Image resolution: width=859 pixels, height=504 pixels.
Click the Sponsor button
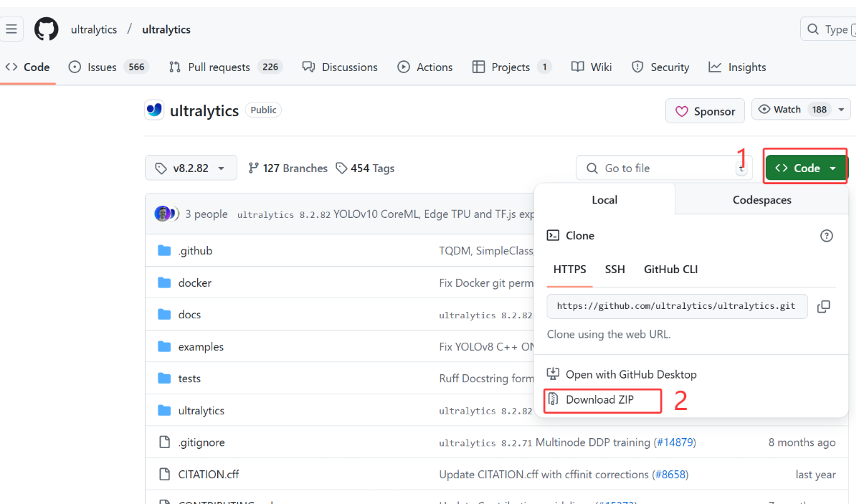tap(705, 111)
